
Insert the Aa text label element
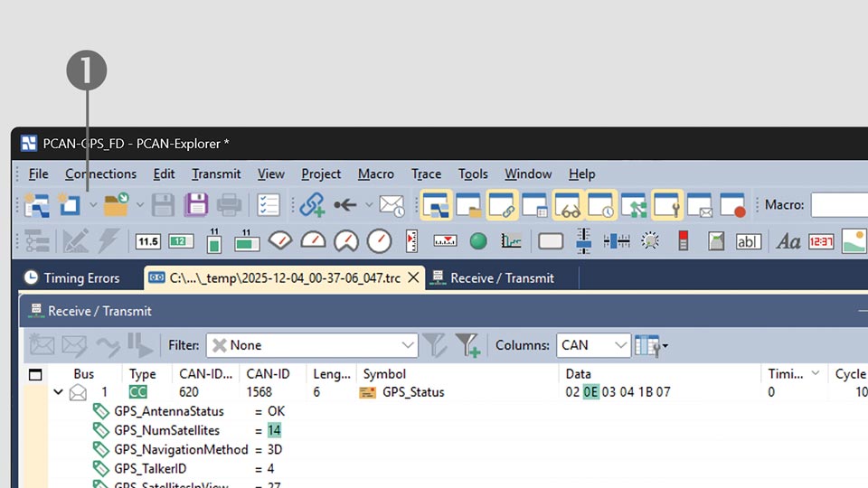tap(788, 242)
